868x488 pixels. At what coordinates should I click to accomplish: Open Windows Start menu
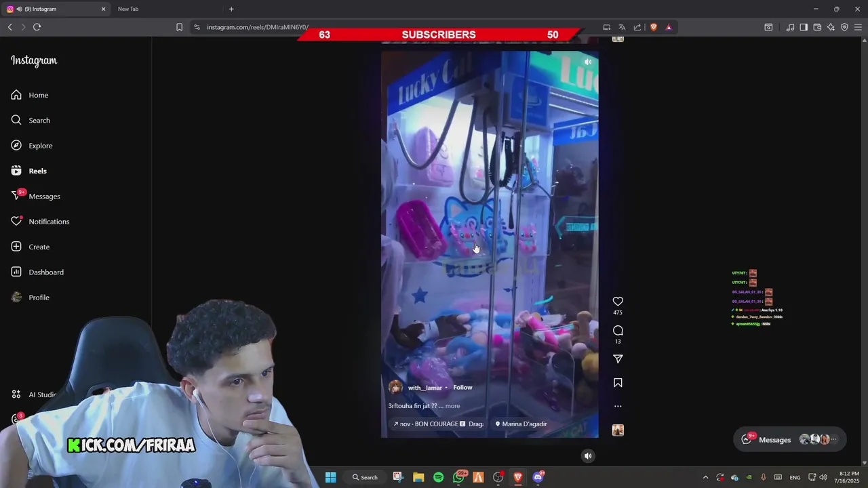pyautogui.click(x=330, y=477)
